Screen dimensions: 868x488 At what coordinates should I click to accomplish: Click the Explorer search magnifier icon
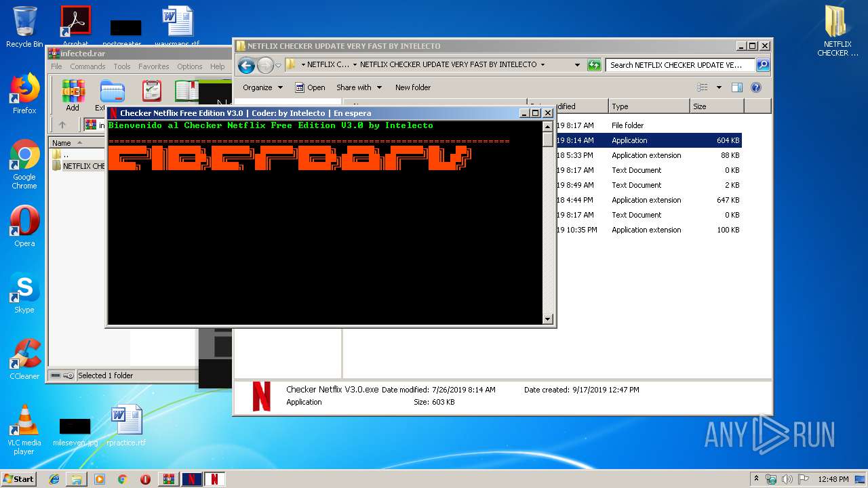(x=763, y=65)
